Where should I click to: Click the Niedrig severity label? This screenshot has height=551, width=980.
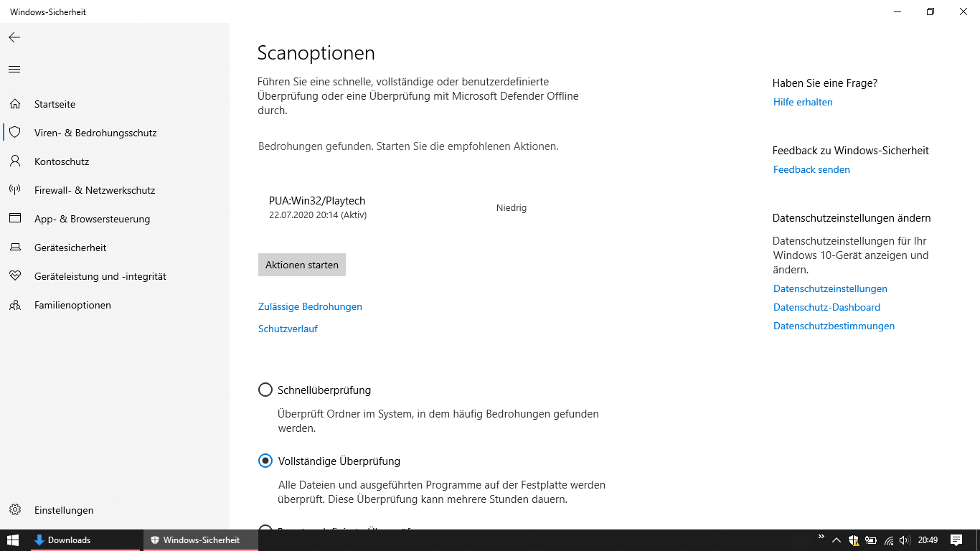tap(512, 208)
